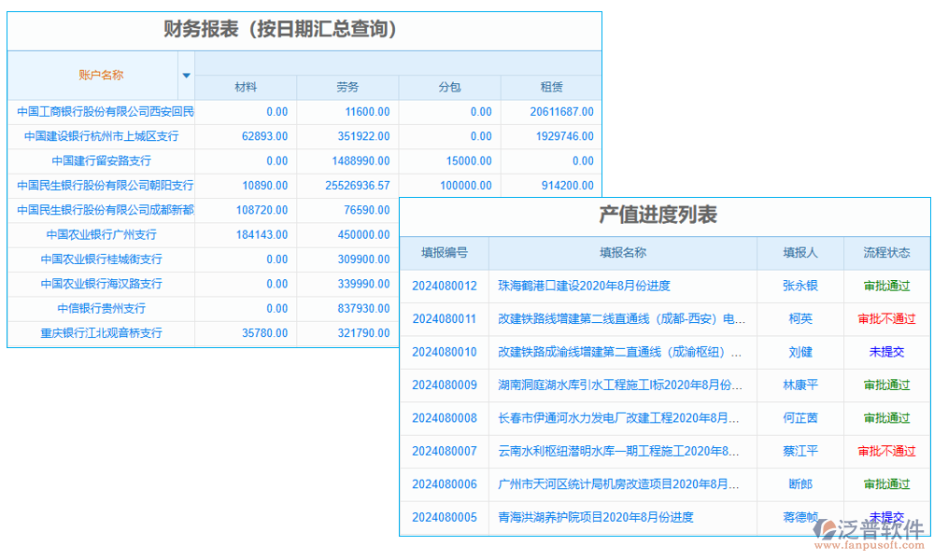Click 未提交 status for report 2024080010

pyautogui.click(x=885, y=352)
